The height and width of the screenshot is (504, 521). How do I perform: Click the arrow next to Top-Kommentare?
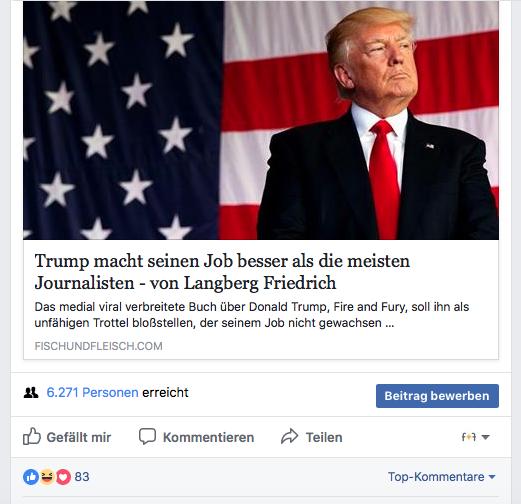click(x=492, y=477)
